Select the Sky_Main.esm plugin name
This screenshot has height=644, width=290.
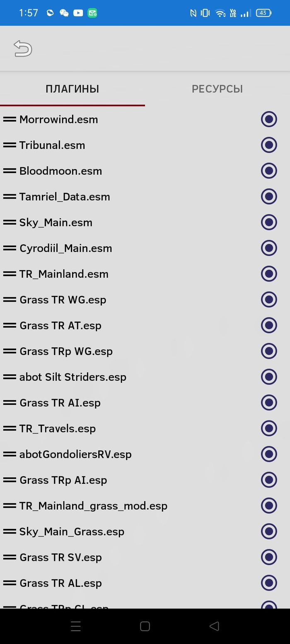tap(56, 223)
